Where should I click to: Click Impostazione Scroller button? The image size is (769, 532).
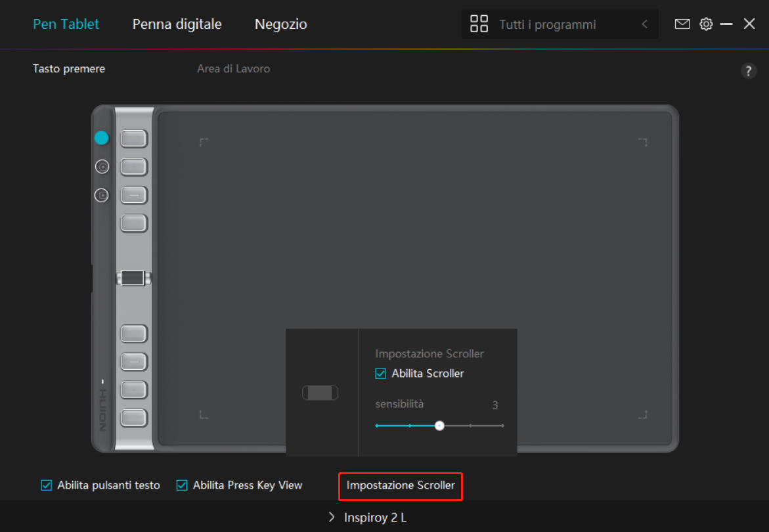coord(401,486)
